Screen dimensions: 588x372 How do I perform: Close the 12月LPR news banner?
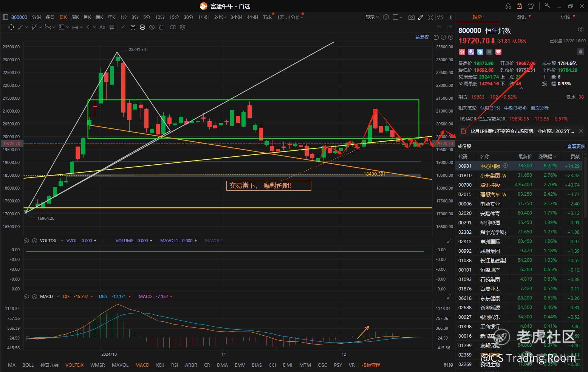pos(581,131)
